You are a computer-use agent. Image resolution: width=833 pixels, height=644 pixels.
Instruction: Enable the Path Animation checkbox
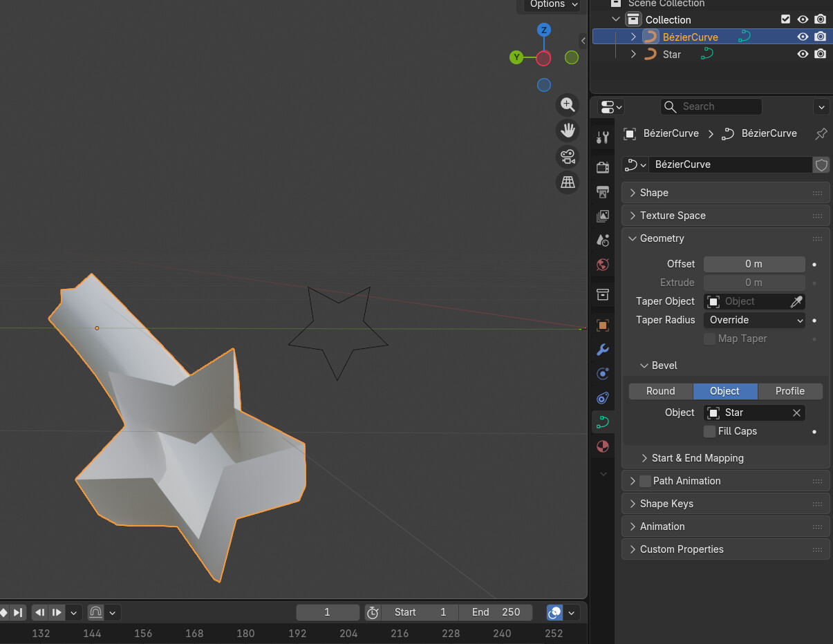(645, 481)
